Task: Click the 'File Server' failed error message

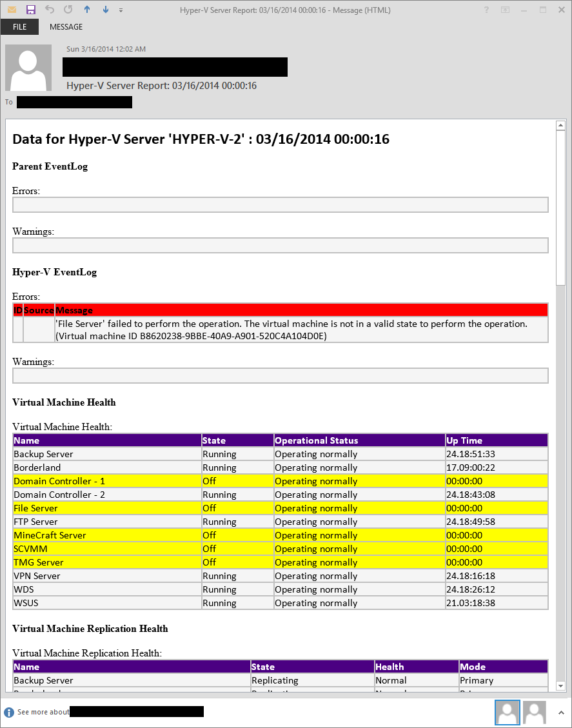Action: pos(291,330)
